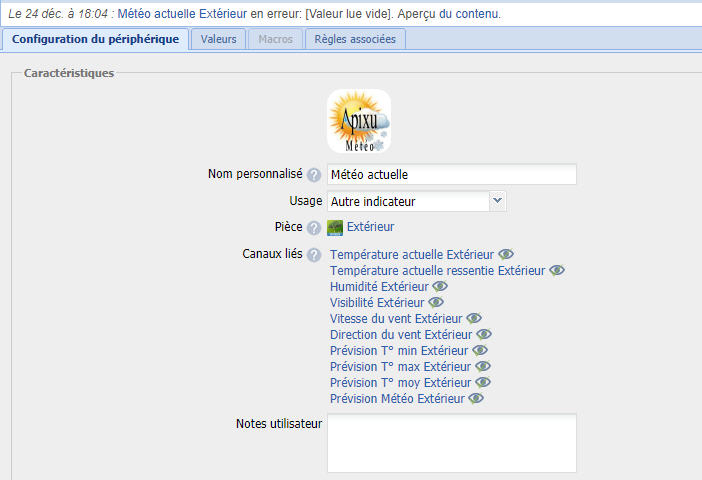Open Direction du vent Extérieur link
The width and height of the screenshot is (702, 480).
(x=401, y=335)
